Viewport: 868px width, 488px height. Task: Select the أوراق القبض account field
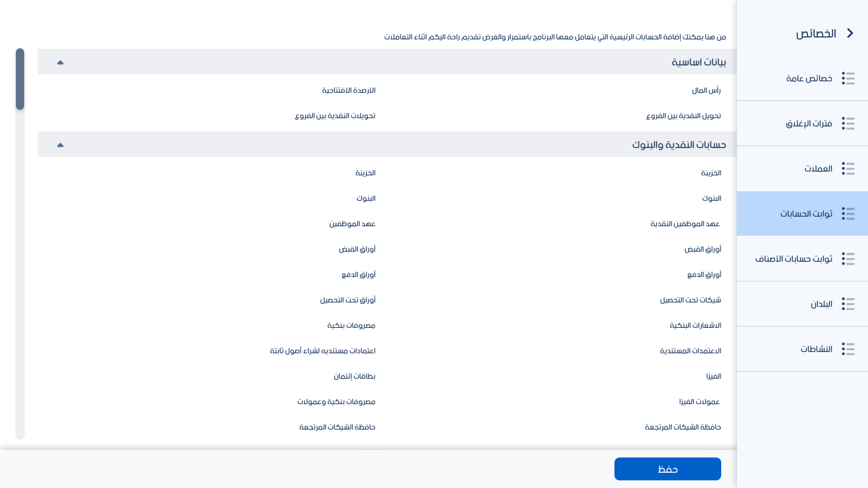click(703, 248)
